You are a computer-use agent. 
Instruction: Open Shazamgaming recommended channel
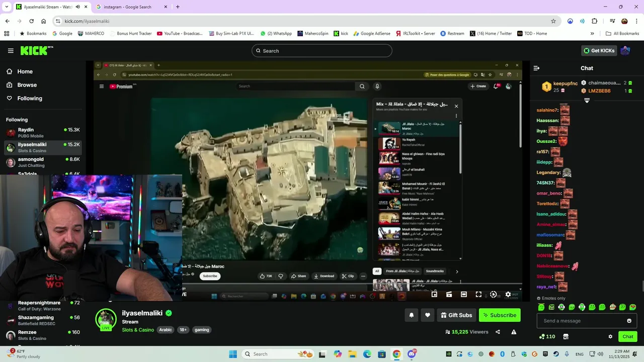point(43,320)
